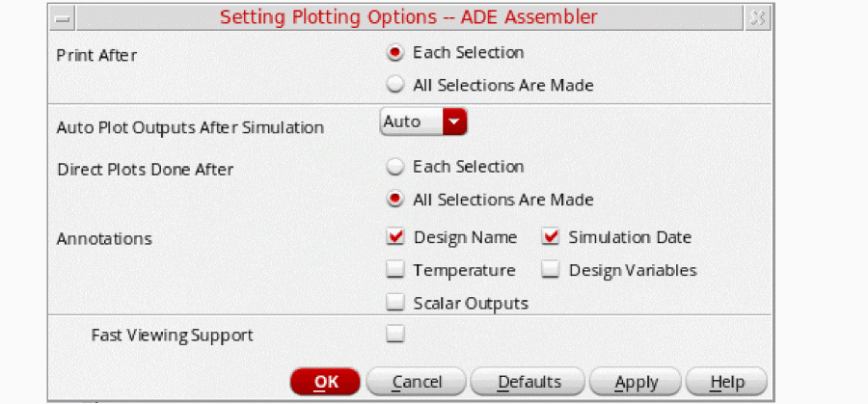Image resolution: width=868 pixels, height=404 pixels.
Task: Uncheck the Simulation Date annotation
Action: [551, 237]
